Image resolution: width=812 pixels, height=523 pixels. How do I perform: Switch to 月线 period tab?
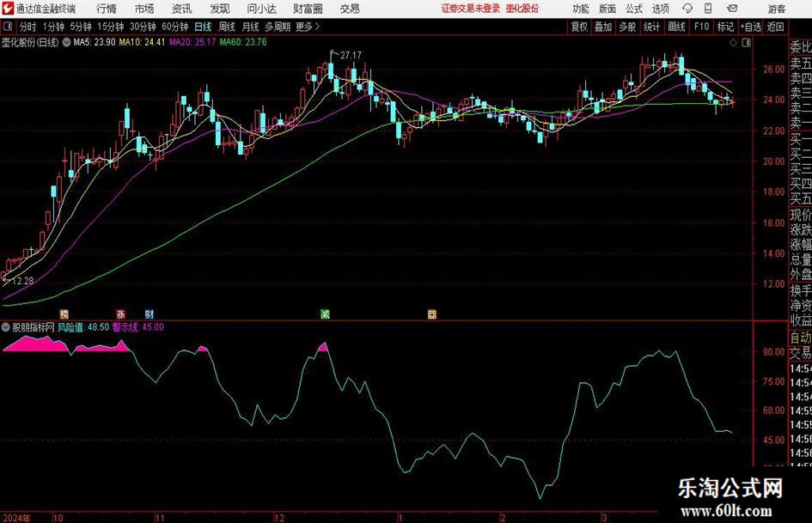(250, 27)
